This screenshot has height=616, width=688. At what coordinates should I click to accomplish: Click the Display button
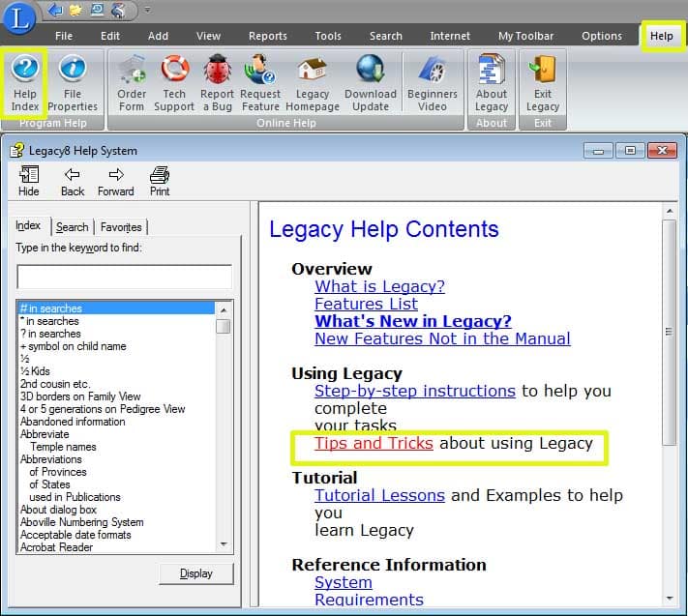(x=196, y=573)
